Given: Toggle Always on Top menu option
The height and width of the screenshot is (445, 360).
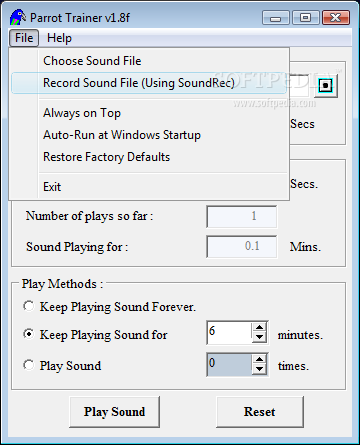Looking at the screenshot, I should [149, 113].
